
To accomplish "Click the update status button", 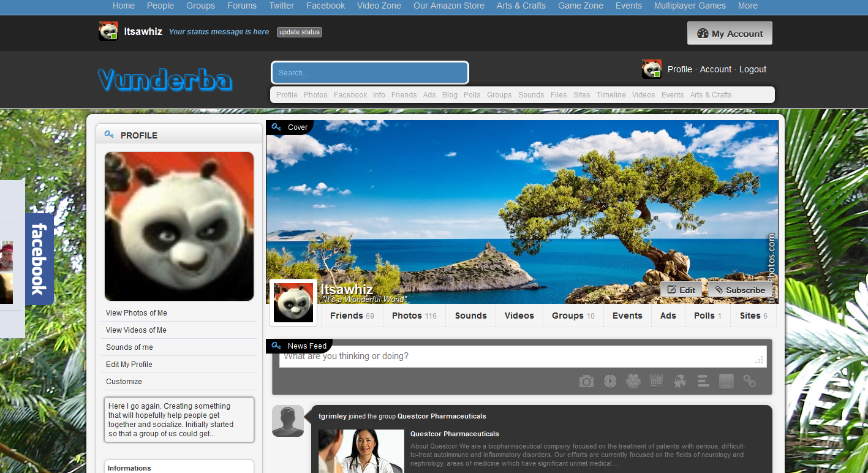I will pos(300,32).
